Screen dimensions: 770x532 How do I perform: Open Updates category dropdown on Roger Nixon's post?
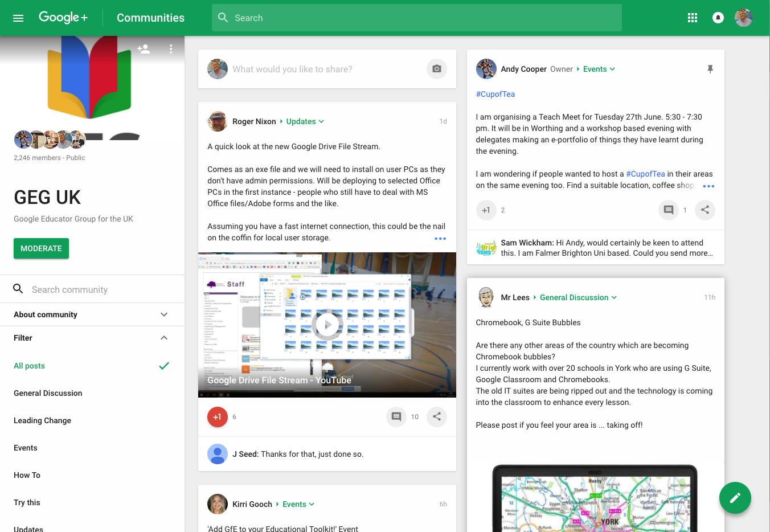(x=305, y=121)
